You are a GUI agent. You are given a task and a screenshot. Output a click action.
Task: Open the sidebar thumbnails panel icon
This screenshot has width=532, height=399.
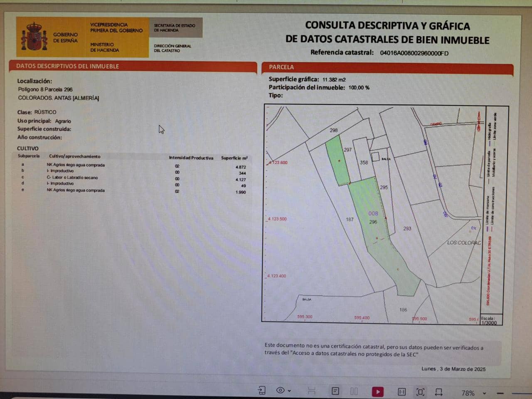tap(262, 391)
